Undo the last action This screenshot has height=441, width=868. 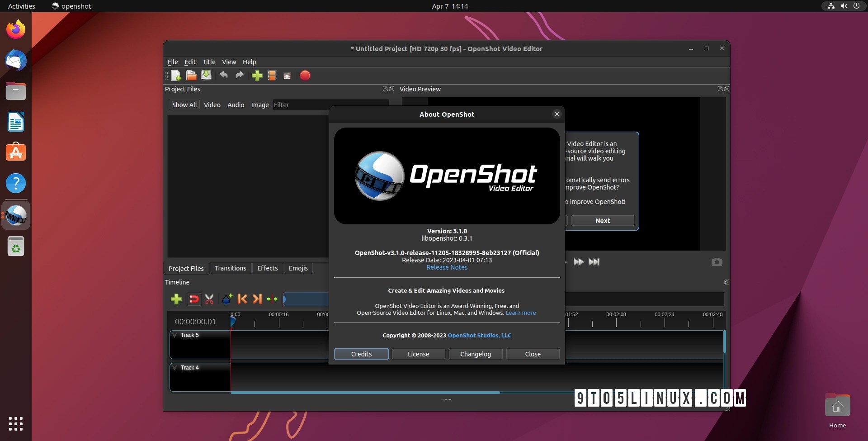coord(223,76)
